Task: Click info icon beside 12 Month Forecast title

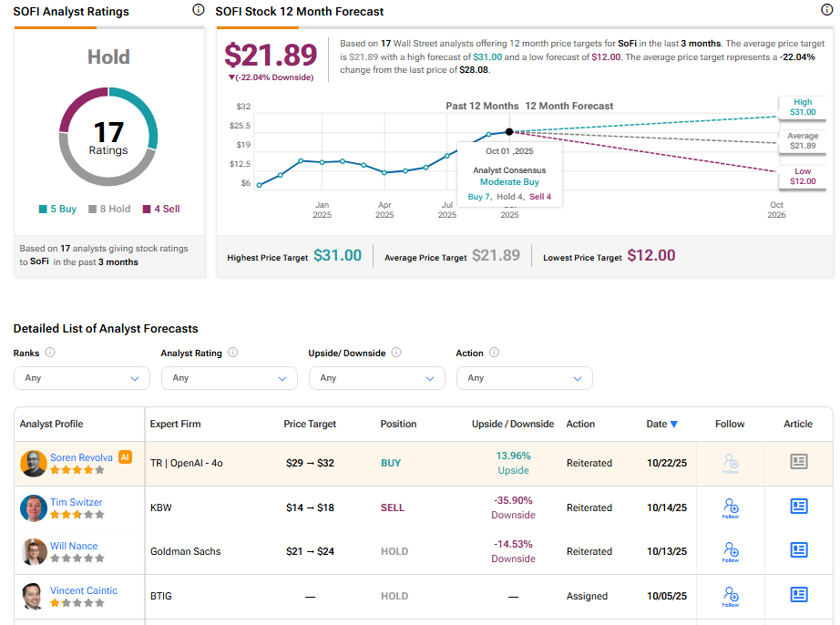Action: coord(826,10)
